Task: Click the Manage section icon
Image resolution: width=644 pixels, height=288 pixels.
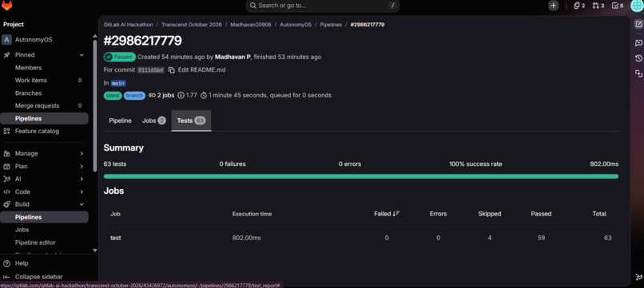Action: click(x=6, y=153)
